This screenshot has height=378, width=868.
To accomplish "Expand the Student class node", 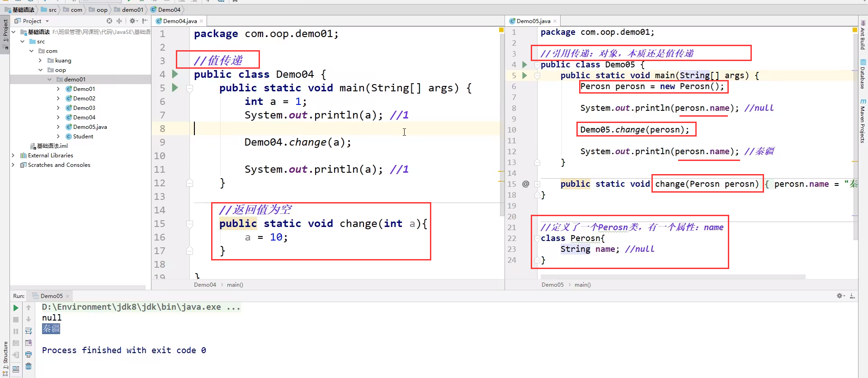I will (x=58, y=137).
